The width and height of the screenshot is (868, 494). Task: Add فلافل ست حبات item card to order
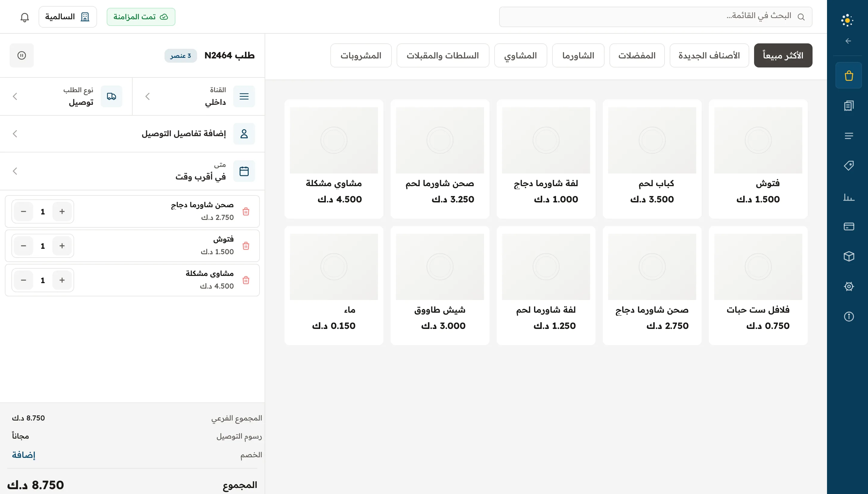pyautogui.click(x=758, y=285)
